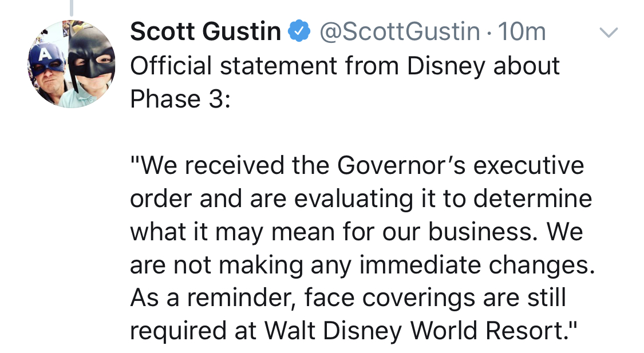Click the blue verified badge
644x353 pixels.
[x=298, y=32]
